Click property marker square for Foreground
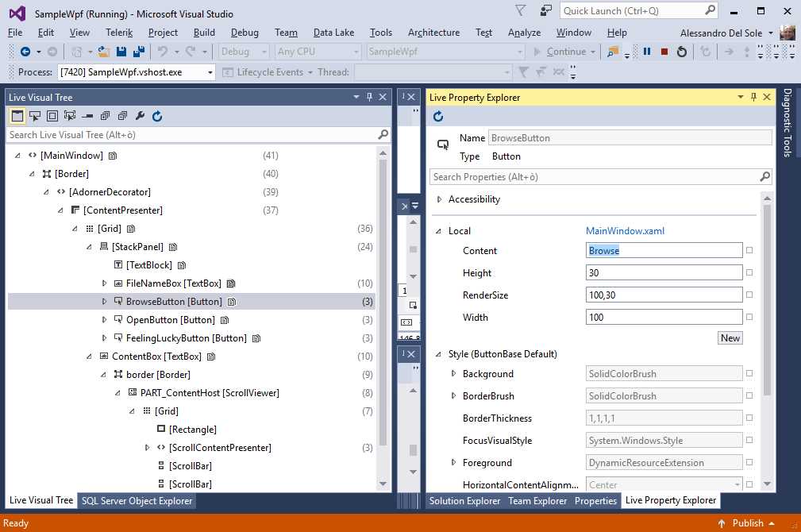The height and width of the screenshot is (532, 801). point(749,462)
